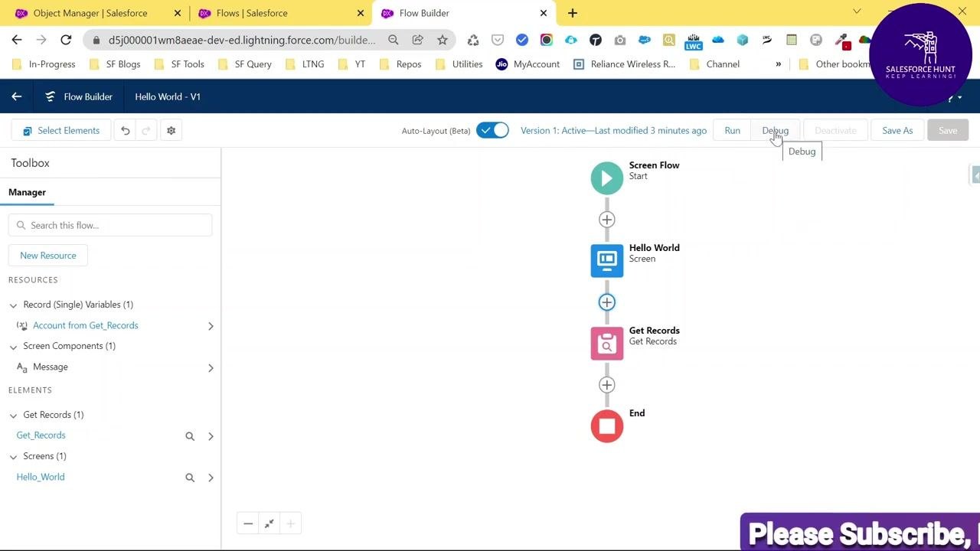Viewport: 980px width, 551px height.
Task: Click the End element icon
Action: click(x=607, y=426)
